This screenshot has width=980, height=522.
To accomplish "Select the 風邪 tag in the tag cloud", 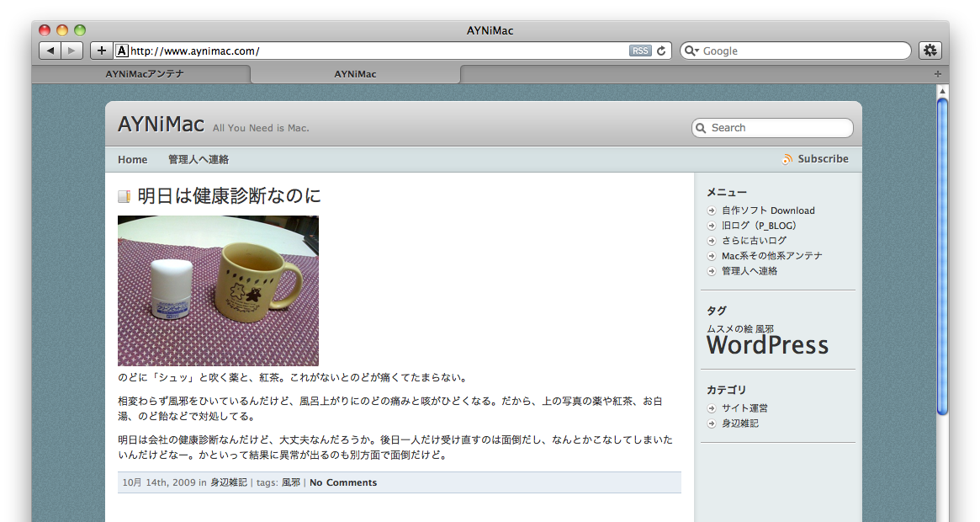I will click(765, 328).
